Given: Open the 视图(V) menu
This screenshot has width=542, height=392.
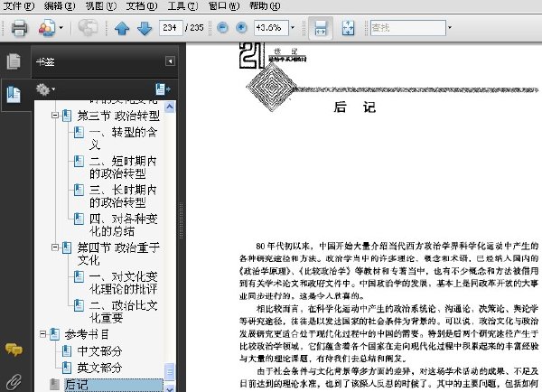Looking at the screenshot, I should [100, 5].
